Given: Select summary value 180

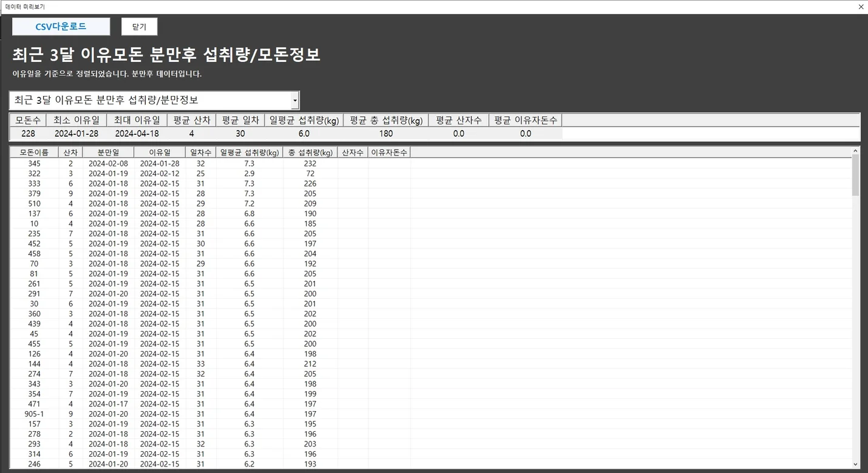Looking at the screenshot, I should coord(386,134).
